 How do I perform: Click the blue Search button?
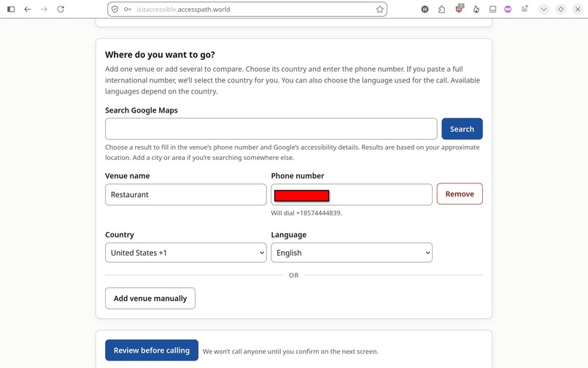tap(462, 129)
